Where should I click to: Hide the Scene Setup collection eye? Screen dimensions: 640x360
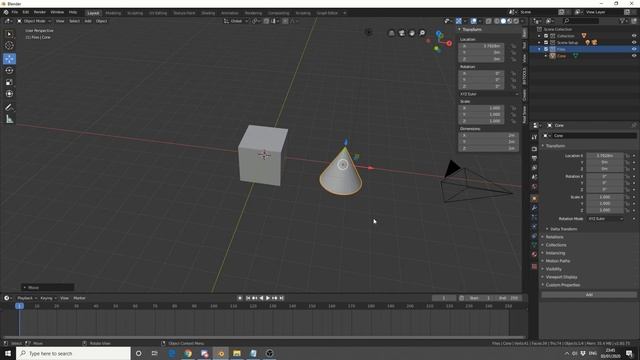(x=634, y=42)
